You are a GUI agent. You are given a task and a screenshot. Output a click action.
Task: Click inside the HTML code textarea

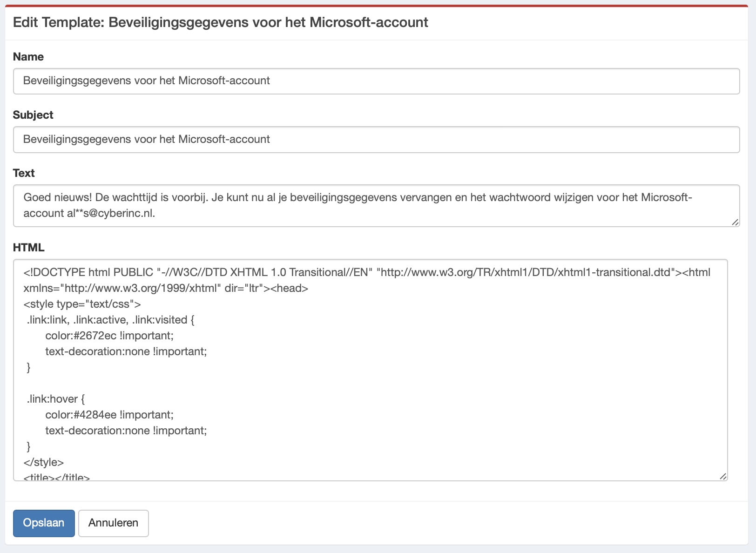click(x=371, y=370)
